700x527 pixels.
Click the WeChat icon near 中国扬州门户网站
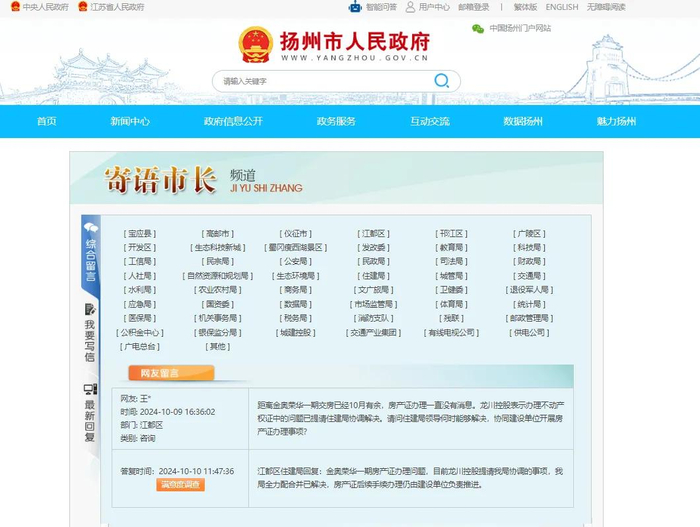[478, 29]
